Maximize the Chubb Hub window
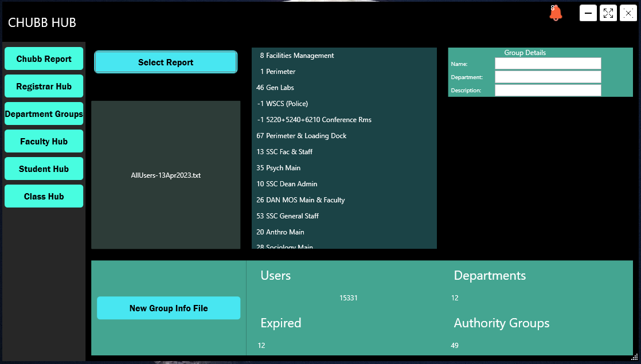 608,13
